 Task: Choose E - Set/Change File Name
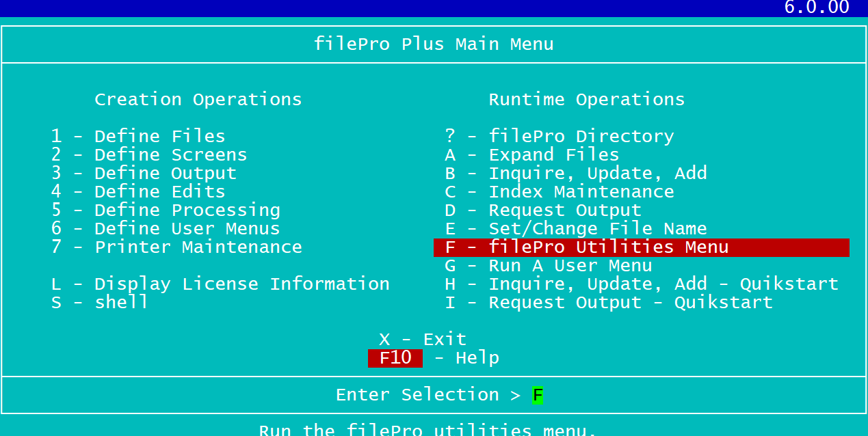tap(576, 228)
